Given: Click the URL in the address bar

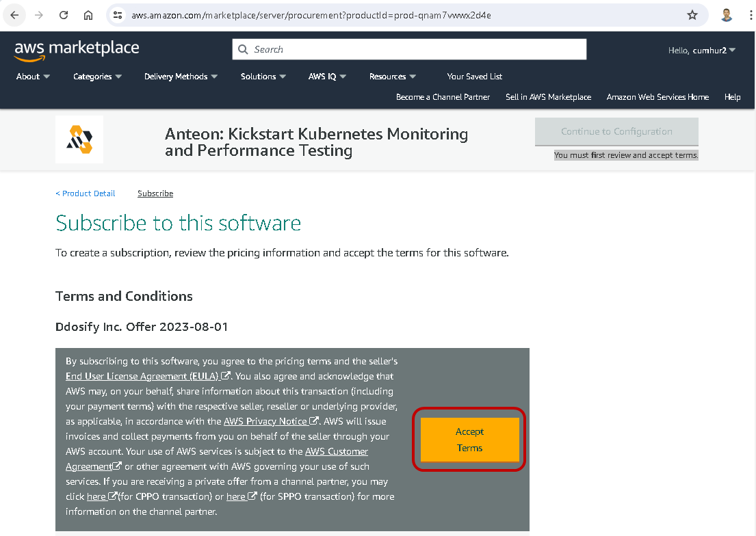Looking at the screenshot, I should (x=311, y=15).
